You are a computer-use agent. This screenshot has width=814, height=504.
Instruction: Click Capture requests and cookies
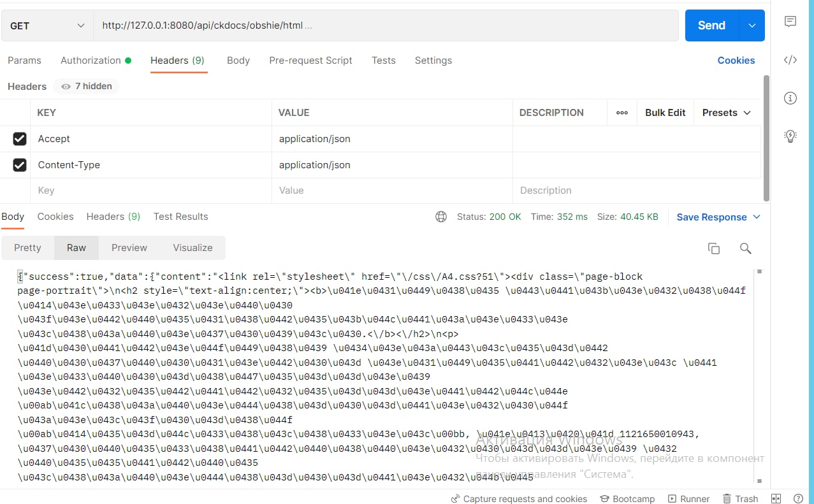[x=519, y=499]
